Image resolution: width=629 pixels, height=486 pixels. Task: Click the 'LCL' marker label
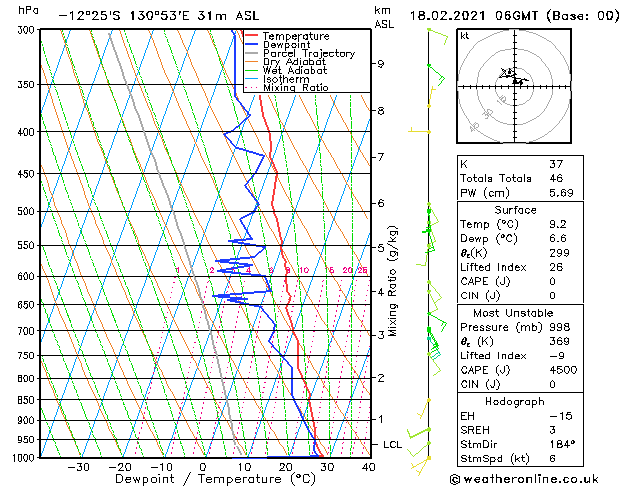[x=392, y=444]
